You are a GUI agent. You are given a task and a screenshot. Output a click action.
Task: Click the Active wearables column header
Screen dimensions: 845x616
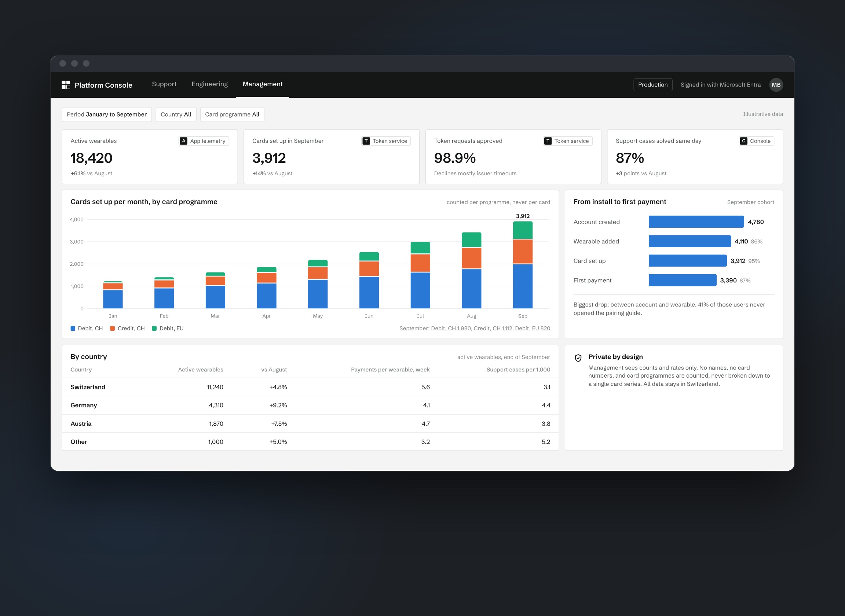(x=200, y=370)
